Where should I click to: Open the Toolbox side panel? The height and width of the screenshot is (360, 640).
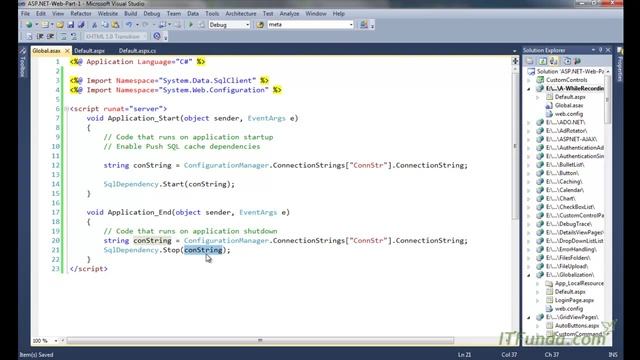tap(23, 62)
